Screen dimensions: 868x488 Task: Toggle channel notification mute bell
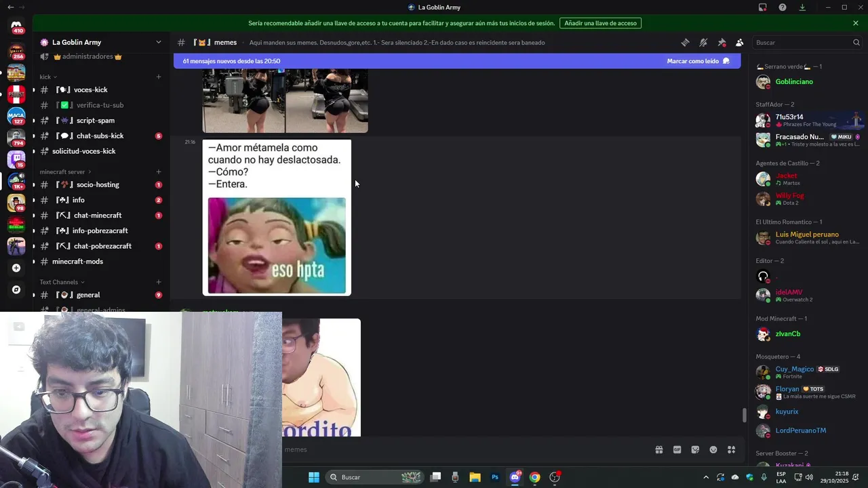[703, 42]
